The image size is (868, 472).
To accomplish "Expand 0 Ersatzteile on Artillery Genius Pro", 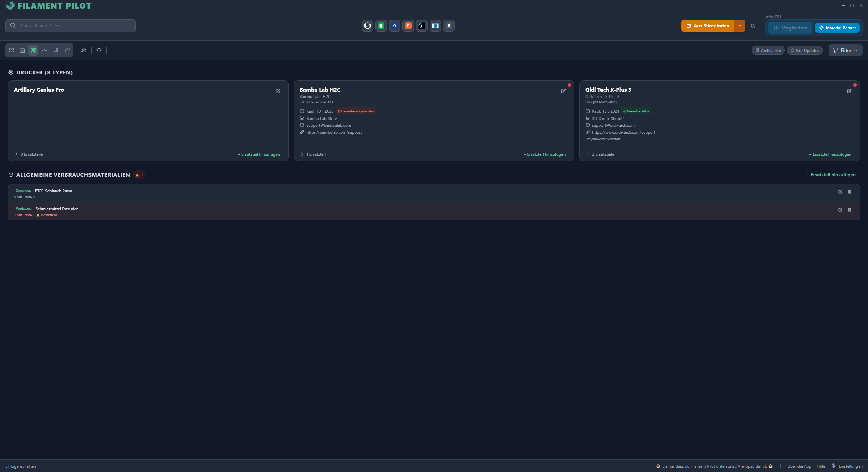I will (29, 154).
